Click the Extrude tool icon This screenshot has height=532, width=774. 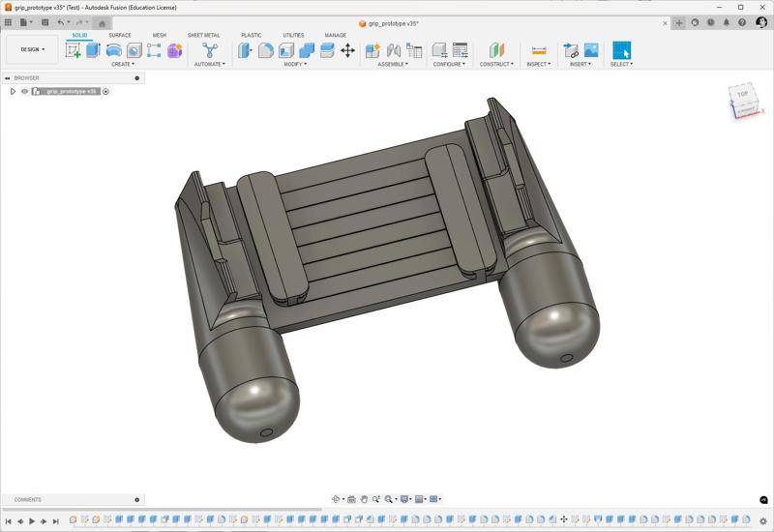(x=94, y=50)
